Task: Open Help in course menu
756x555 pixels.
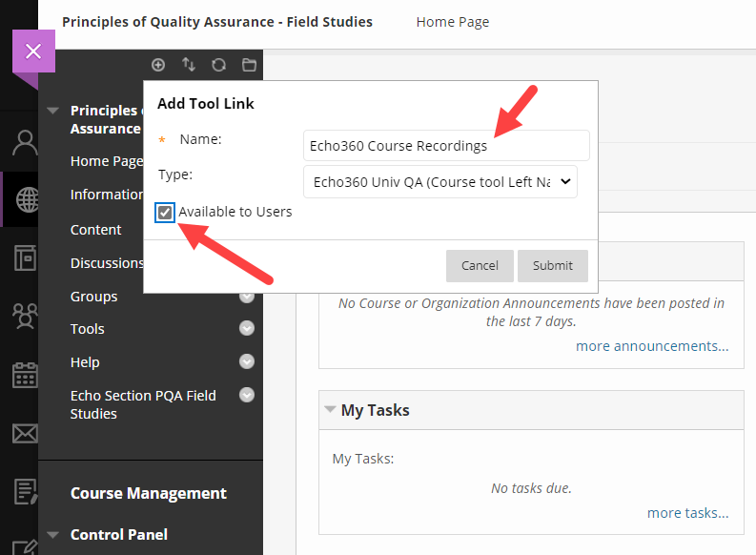Action: click(85, 362)
